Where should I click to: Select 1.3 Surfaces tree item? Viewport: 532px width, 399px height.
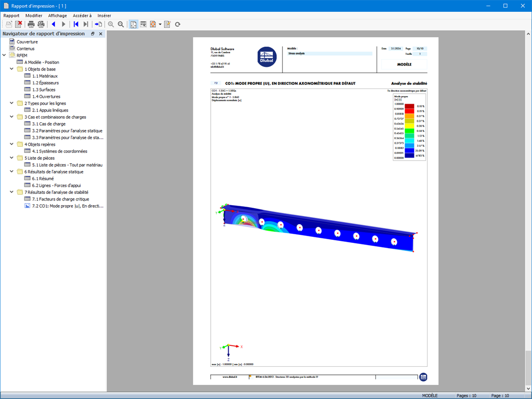(44, 90)
